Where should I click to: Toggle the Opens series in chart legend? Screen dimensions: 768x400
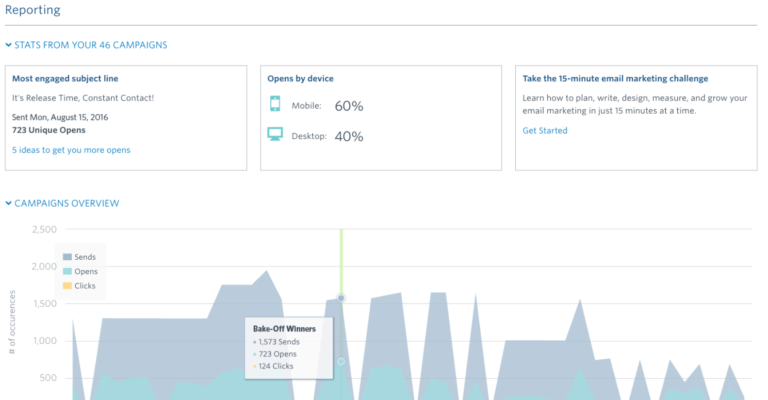coord(80,271)
